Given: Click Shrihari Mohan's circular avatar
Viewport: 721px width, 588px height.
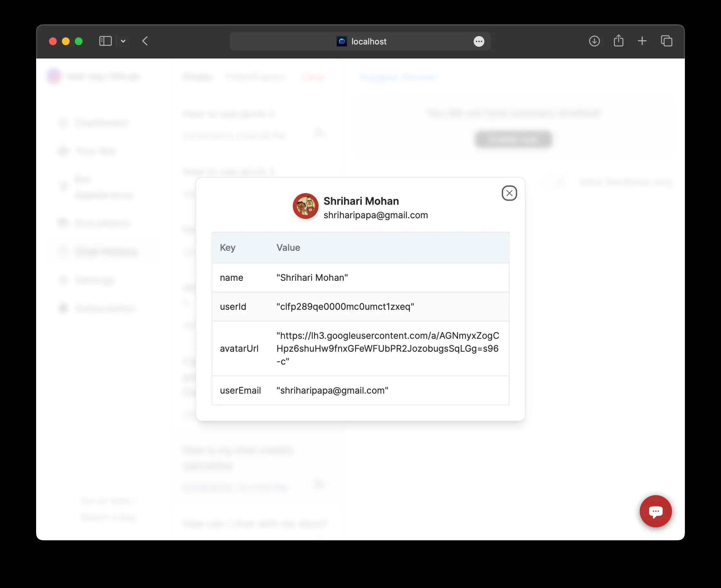Looking at the screenshot, I should (x=305, y=206).
